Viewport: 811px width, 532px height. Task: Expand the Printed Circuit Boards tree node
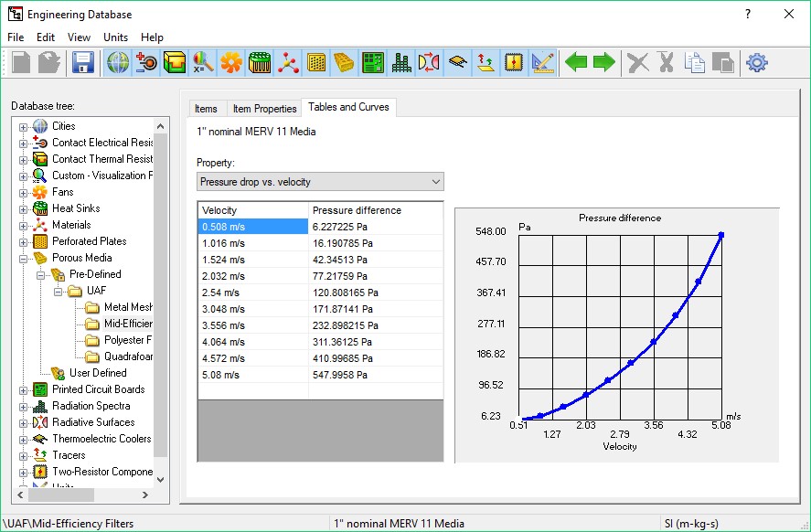coord(23,391)
